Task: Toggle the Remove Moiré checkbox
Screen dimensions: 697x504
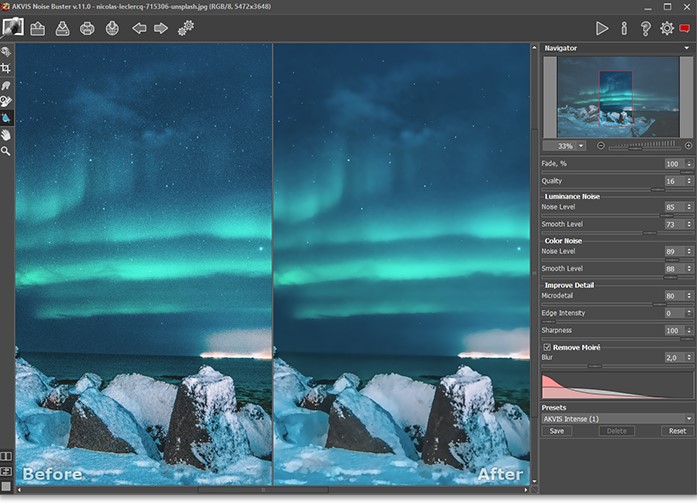Action: (546, 347)
